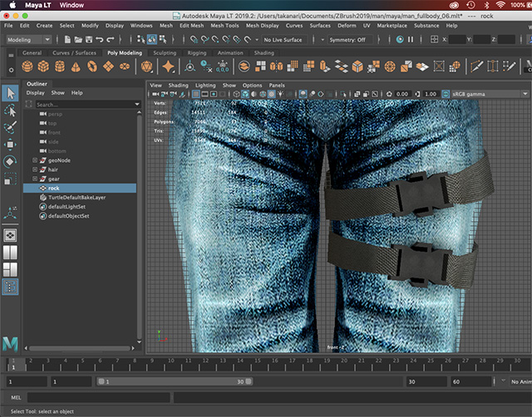Expand the geoNode group in Outliner
Viewport: 532px width, 417px height.
point(35,159)
